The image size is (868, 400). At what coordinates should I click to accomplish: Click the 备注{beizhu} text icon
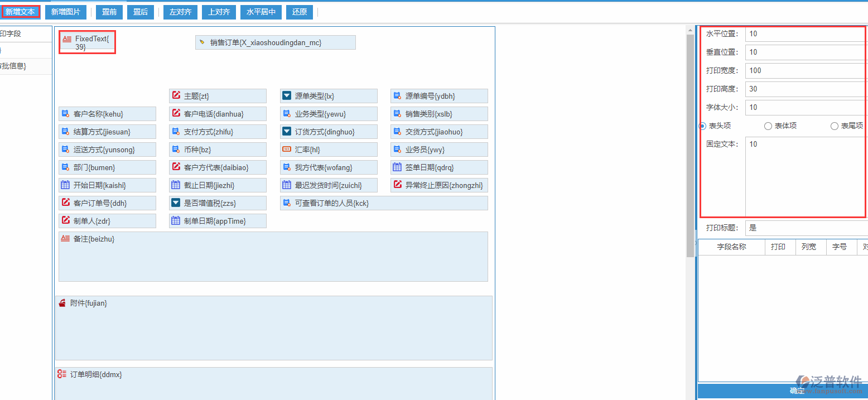pos(65,239)
